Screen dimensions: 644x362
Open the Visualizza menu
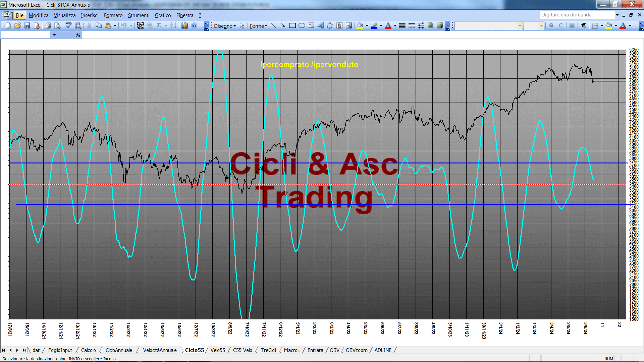(x=65, y=15)
